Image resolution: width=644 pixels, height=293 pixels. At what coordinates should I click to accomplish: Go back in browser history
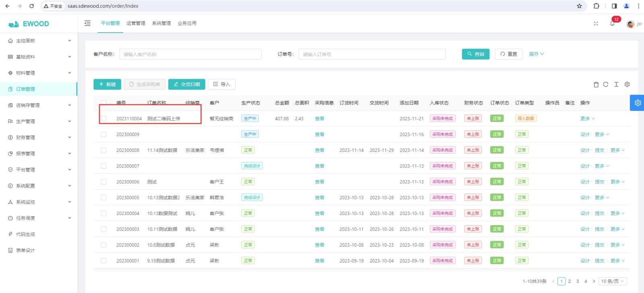[7, 6]
